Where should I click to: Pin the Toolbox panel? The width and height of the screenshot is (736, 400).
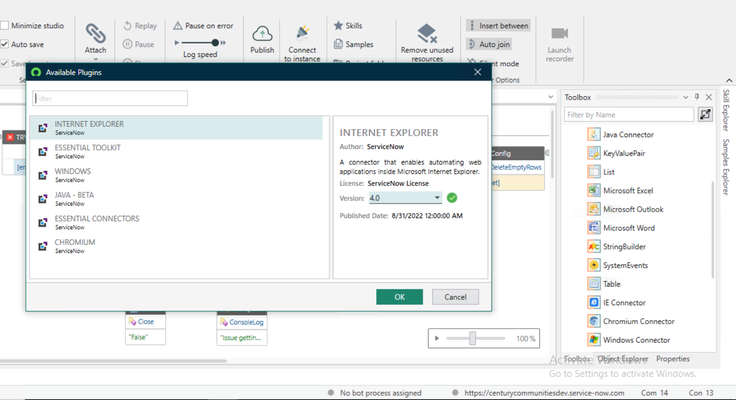click(x=697, y=97)
